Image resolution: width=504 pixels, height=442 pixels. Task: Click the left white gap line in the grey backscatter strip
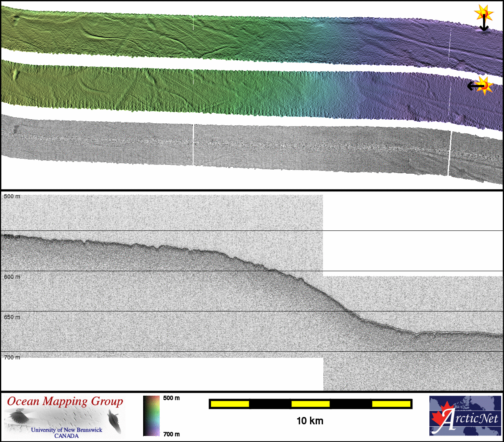[x=193, y=145]
